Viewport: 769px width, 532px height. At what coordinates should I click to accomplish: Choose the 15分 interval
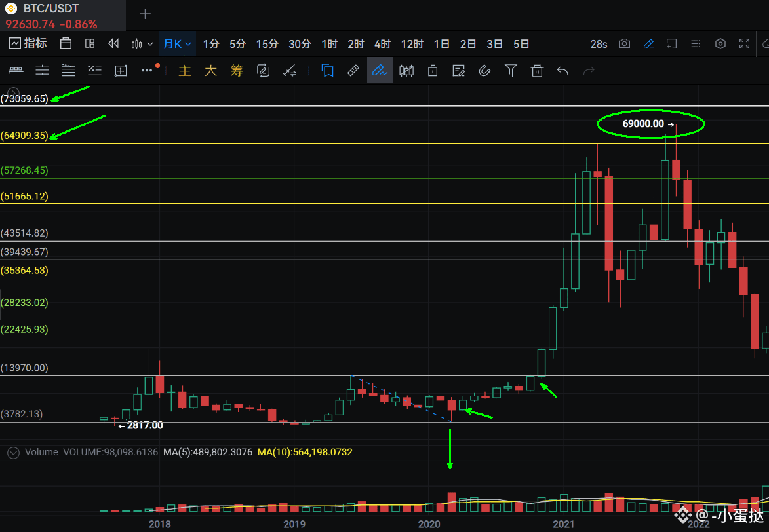[267, 44]
